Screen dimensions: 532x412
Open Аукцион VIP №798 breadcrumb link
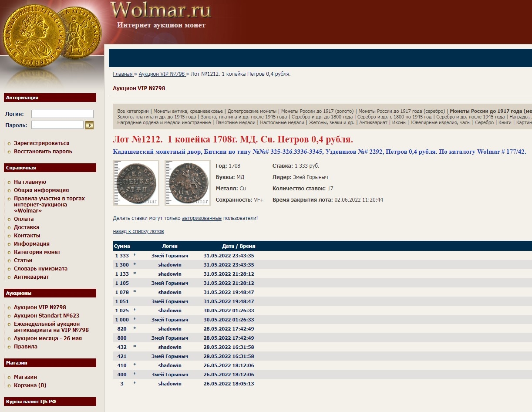pos(162,74)
